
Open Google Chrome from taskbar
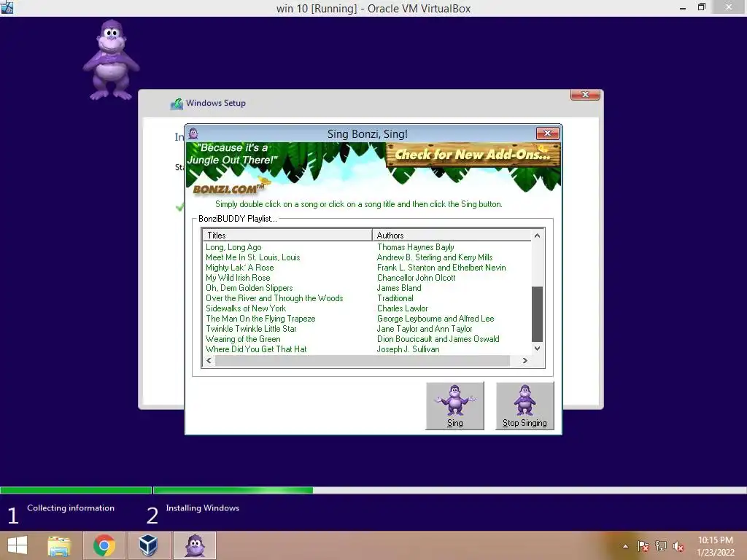104,545
